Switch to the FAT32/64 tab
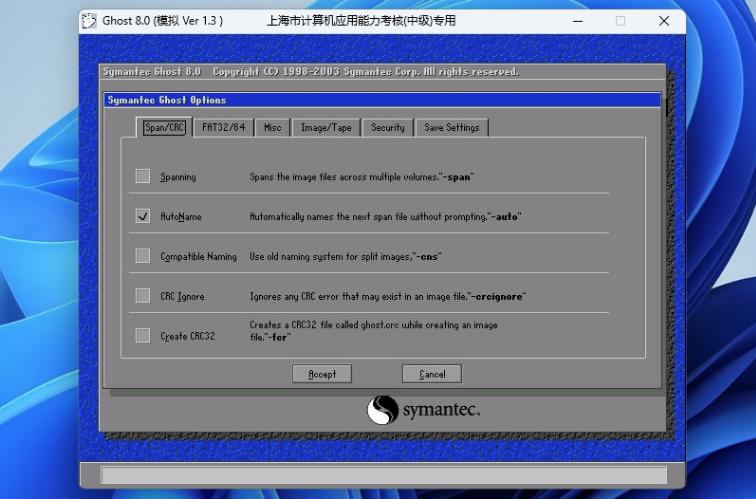Image resolution: width=756 pixels, height=499 pixels. point(224,128)
